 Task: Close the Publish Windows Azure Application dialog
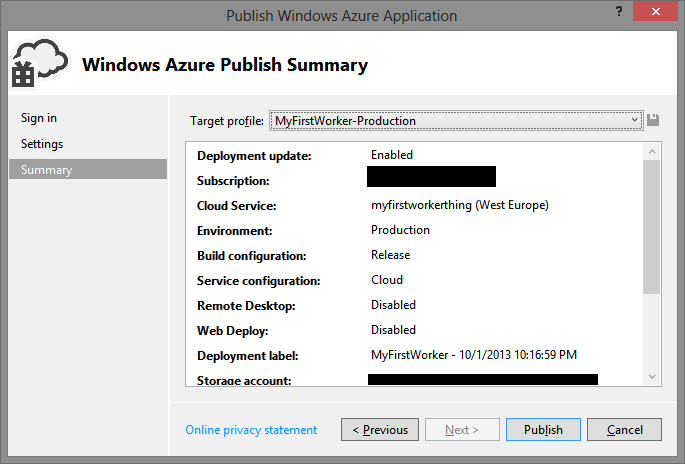[655, 11]
